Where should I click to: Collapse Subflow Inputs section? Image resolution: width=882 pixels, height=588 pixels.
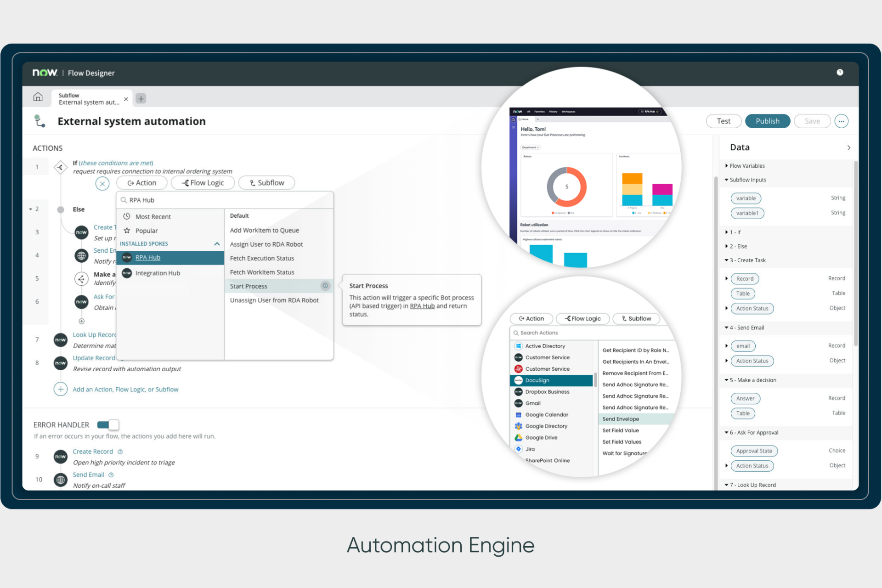click(x=726, y=180)
